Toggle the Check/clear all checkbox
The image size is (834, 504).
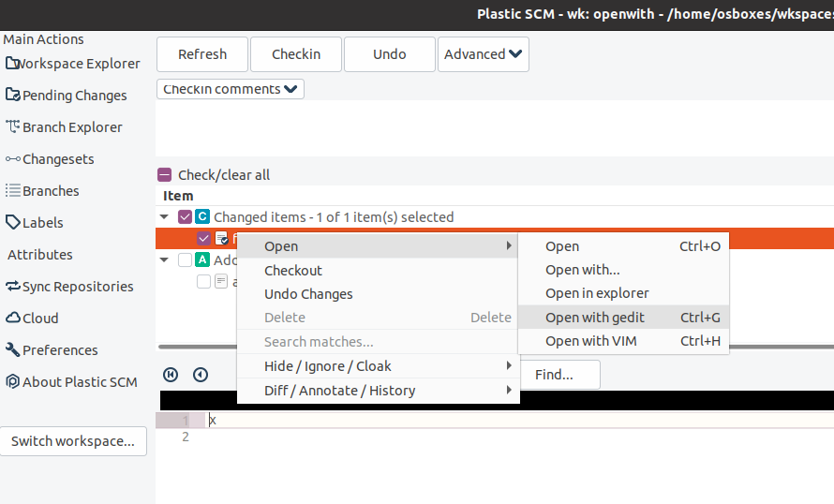click(164, 175)
